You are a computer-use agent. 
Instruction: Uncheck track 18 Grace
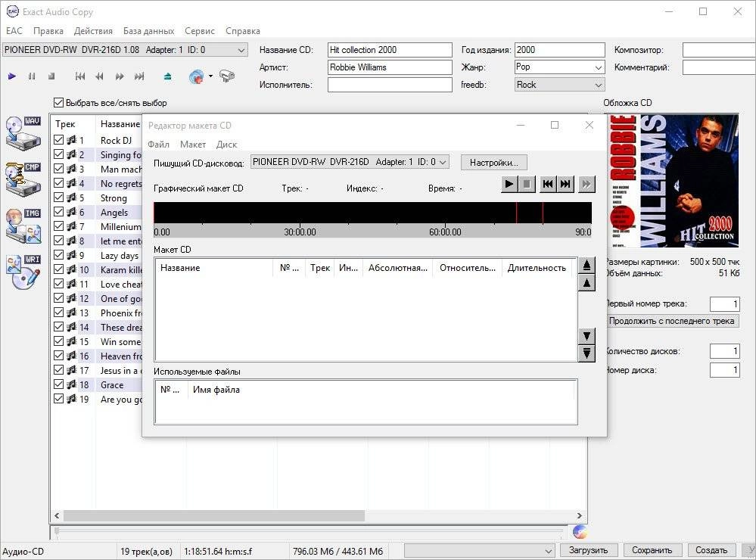click(58, 384)
